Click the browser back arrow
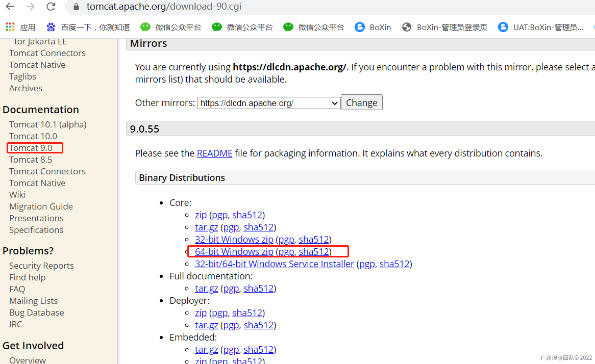The height and width of the screenshot is (364, 595). [10, 7]
